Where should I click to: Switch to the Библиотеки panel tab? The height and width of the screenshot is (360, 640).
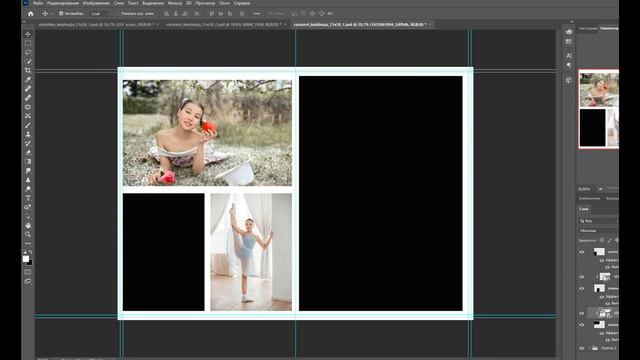589,198
